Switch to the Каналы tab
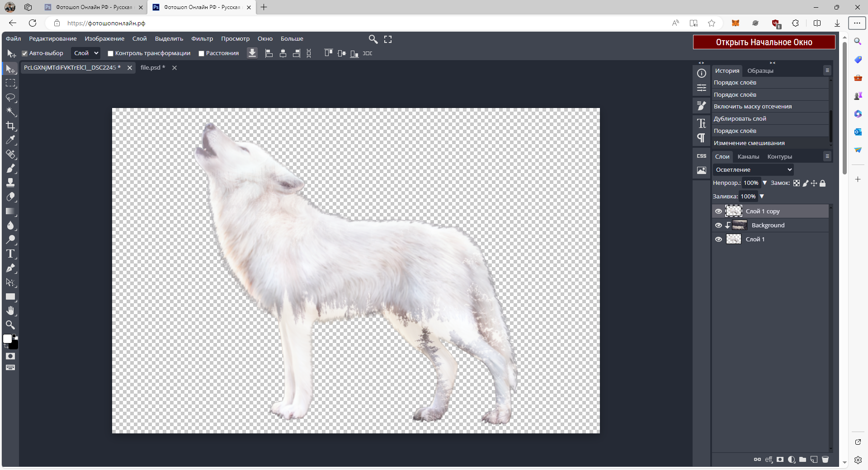 click(x=748, y=157)
